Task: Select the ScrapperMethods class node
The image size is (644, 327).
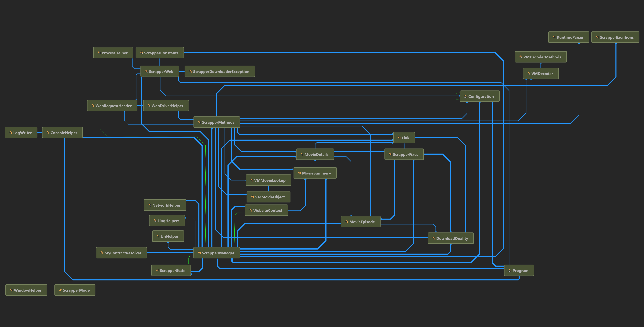Action: point(217,122)
